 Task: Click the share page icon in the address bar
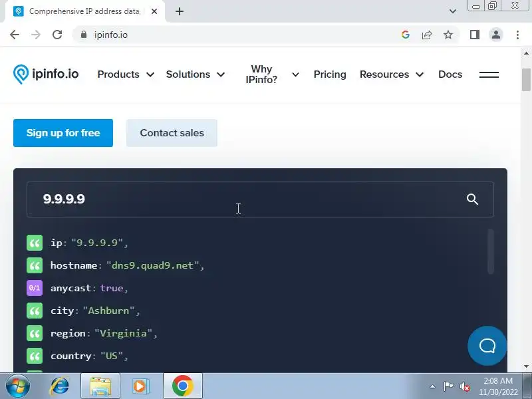tap(427, 35)
